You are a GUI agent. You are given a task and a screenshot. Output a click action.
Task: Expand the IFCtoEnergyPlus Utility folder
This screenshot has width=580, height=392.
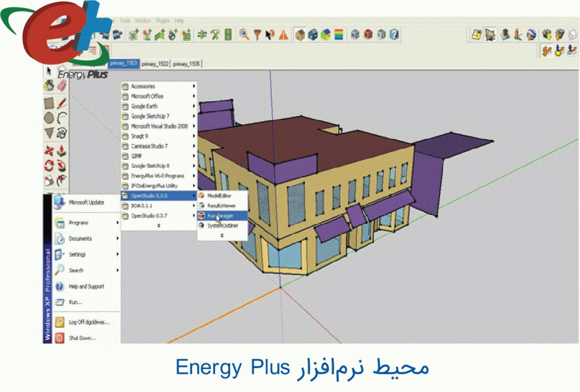tap(159, 186)
